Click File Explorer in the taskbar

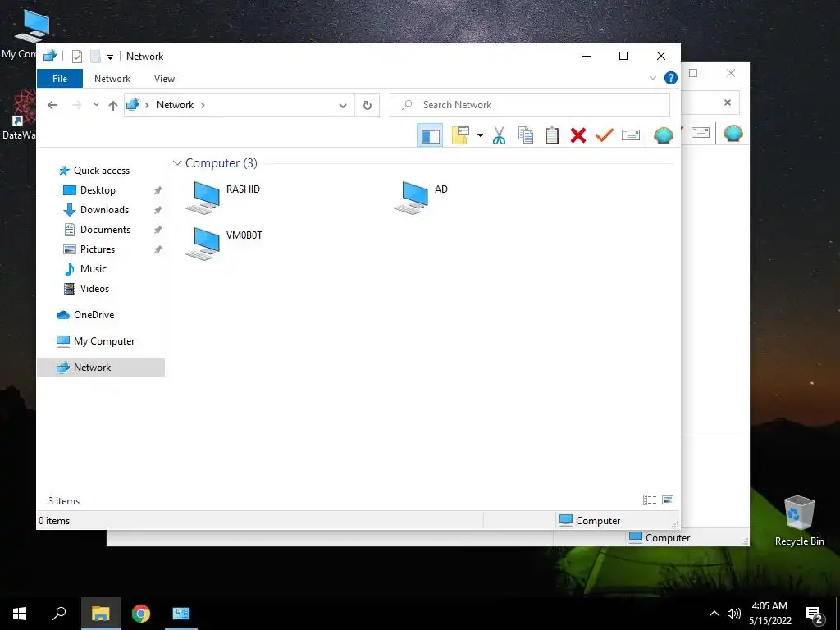pos(101,614)
